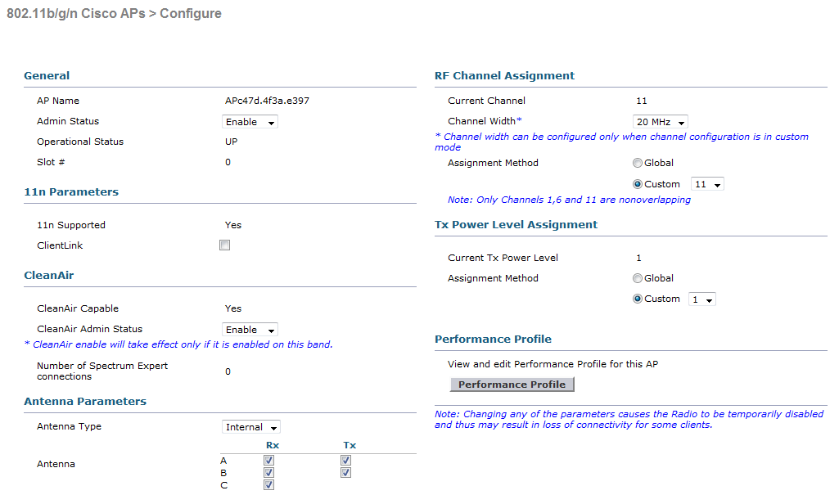Image resolution: width=830 pixels, height=504 pixels.
Task: Open CleanAir Admin Status dropdown
Action: click(x=250, y=330)
